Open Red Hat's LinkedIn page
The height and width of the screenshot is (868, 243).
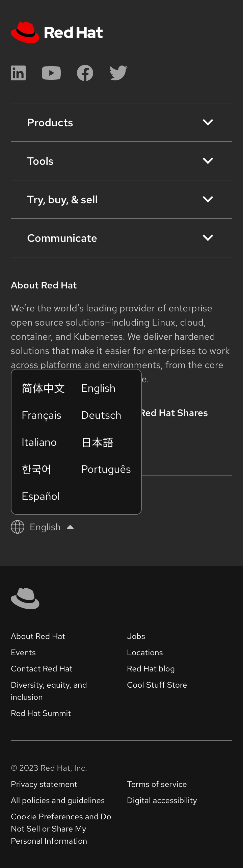point(18,73)
